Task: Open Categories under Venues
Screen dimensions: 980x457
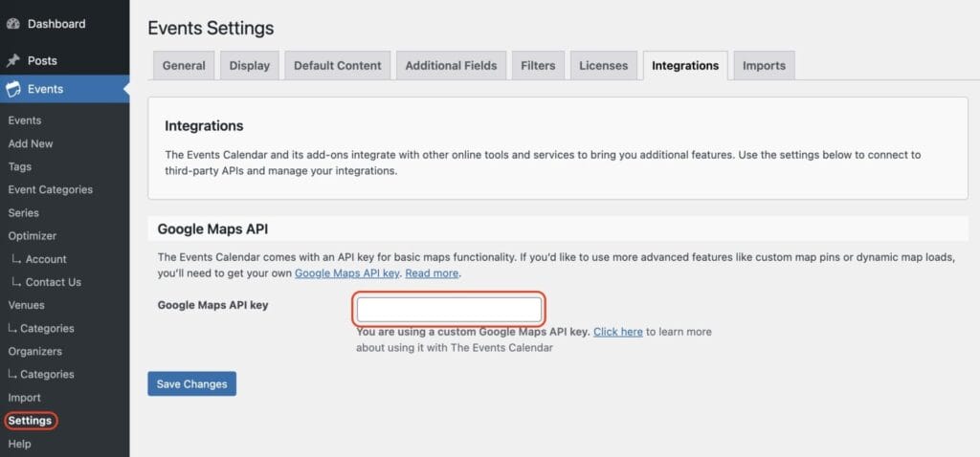Action: (x=47, y=328)
